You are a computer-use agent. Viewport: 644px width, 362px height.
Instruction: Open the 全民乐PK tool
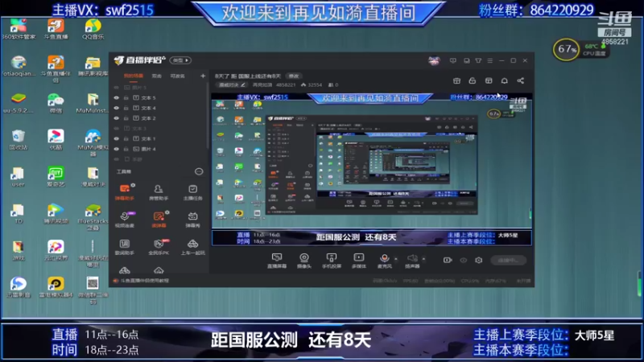tap(159, 247)
